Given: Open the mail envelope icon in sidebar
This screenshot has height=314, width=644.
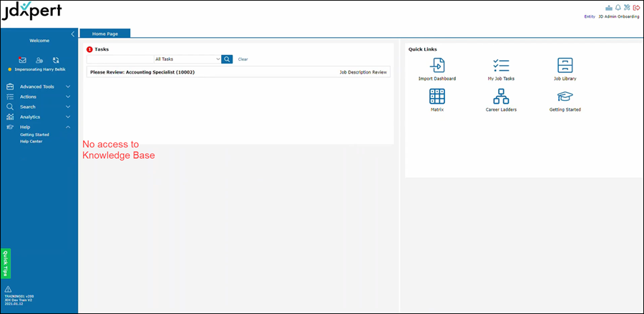Looking at the screenshot, I should (22, 61).
